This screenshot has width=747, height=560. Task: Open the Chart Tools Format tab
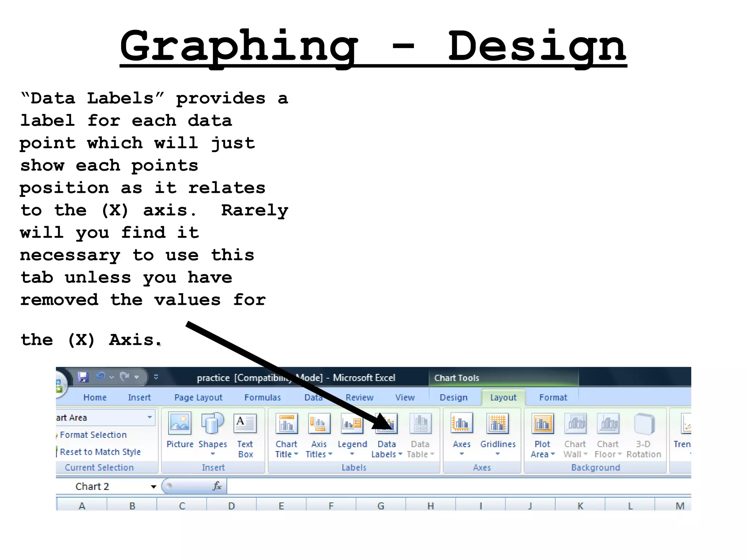pos(553,397)
